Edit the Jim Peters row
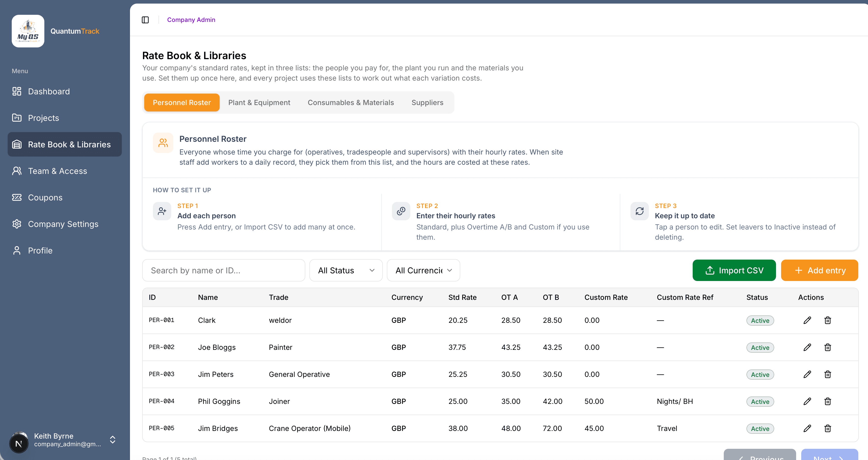This screenshot has width=868, height=460. 807,374
